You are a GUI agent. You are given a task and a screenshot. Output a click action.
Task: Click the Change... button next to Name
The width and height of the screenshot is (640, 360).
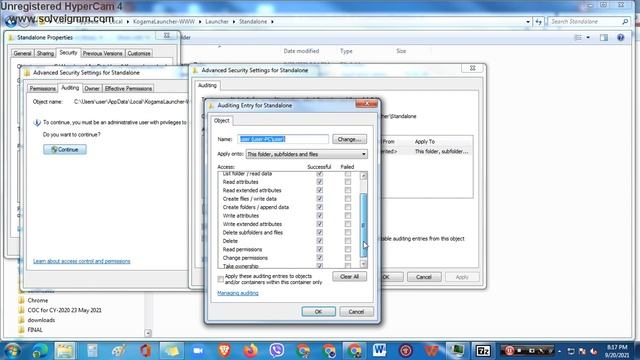[x=349, y=139]
